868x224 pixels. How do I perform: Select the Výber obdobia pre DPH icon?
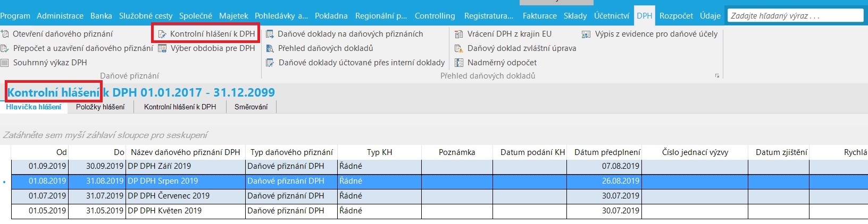(x=162, y=48)
